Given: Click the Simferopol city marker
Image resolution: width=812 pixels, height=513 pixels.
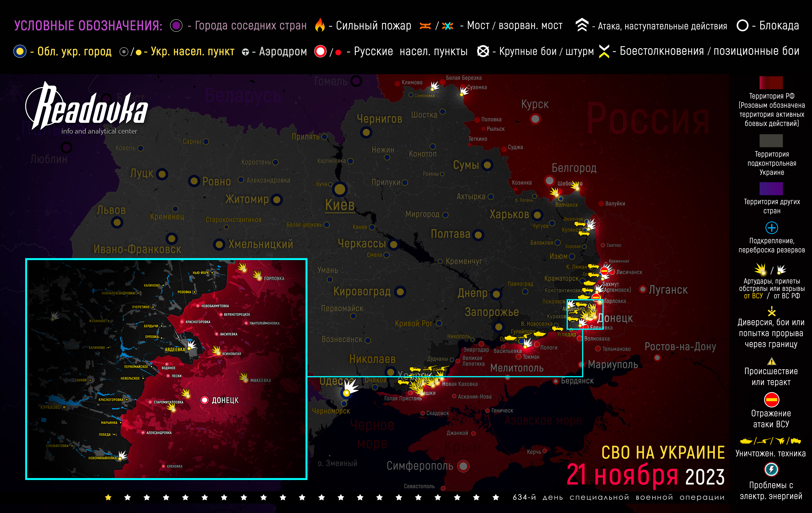Looking at the screenshot, I should (x=463, y=466).
